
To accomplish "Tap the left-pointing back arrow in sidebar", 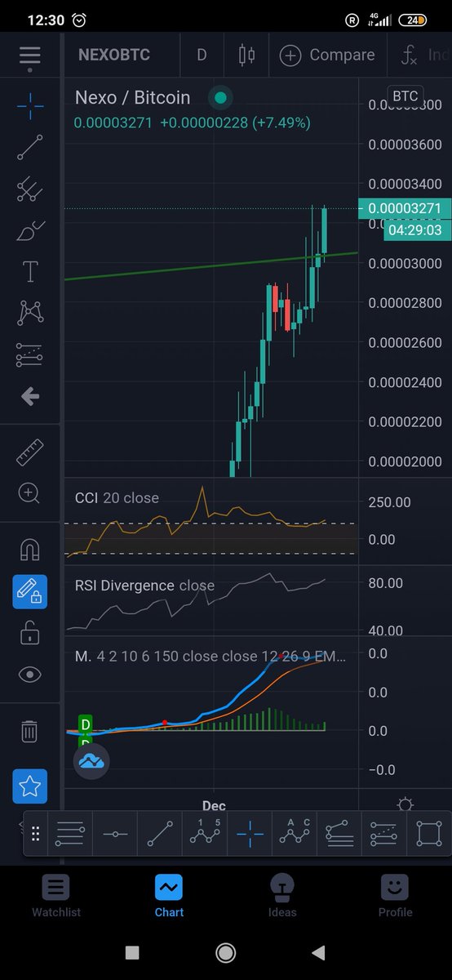I will (x=30, y=397).
